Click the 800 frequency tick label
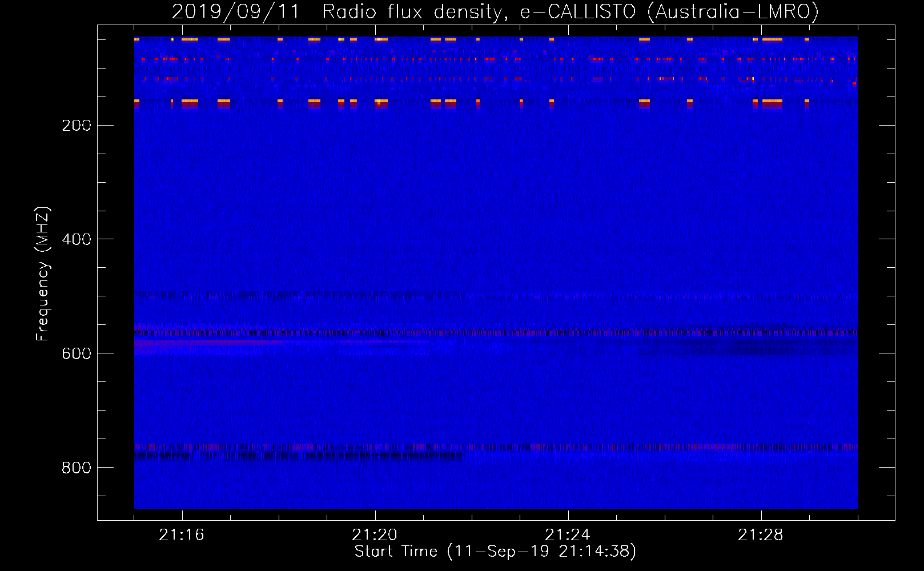The image size is (924, 571). click(77, 468)
